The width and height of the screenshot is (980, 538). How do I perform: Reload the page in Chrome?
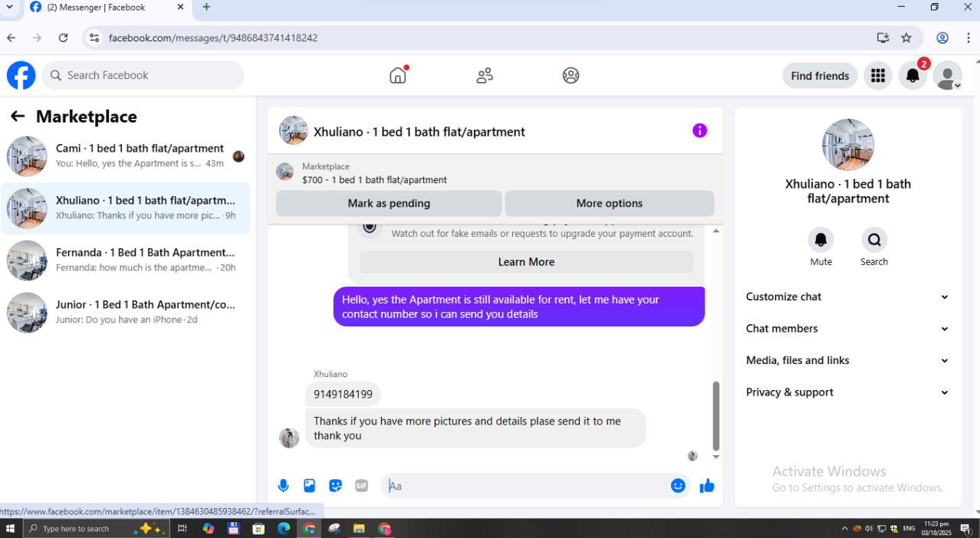(64, 38)
